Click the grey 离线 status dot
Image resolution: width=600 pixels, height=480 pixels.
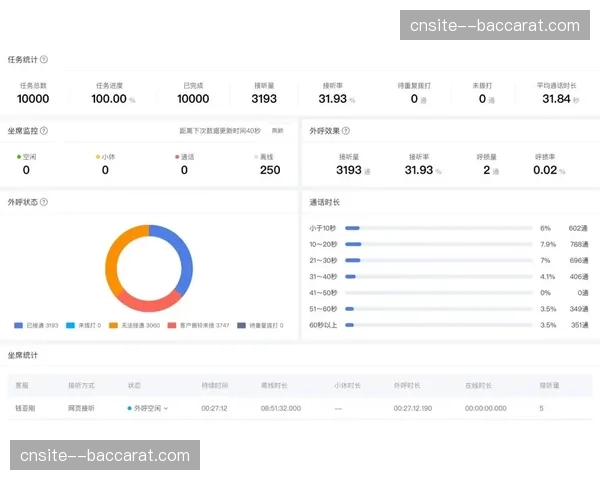(257, 157)
